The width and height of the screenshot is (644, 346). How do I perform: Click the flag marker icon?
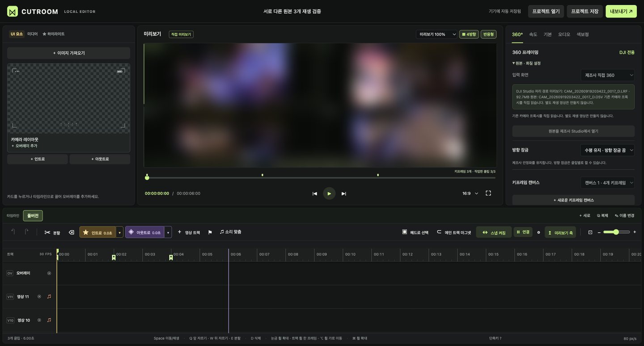[x=210, y=232]
